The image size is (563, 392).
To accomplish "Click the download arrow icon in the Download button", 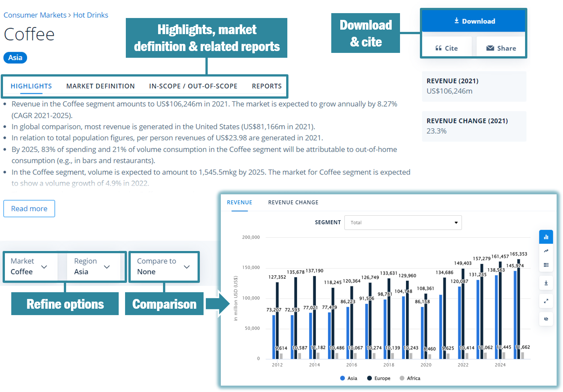I will 457,21.
